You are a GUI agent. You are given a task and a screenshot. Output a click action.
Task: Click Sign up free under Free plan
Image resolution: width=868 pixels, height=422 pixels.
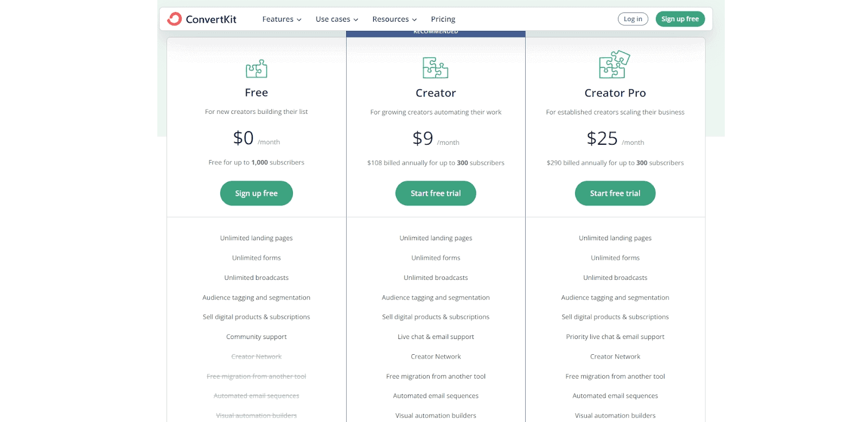(x=257, y=194)
